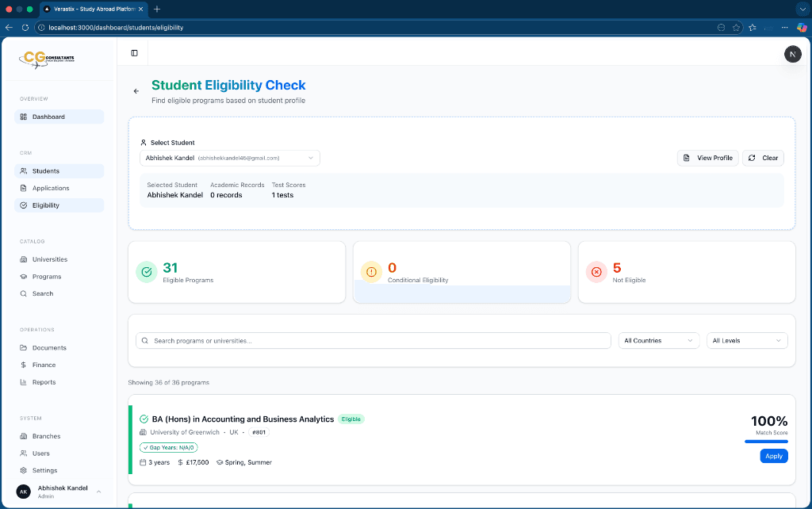812x509 pixels.
Task: Open the All Levels dropdown
Action: (x=746, y=340)
